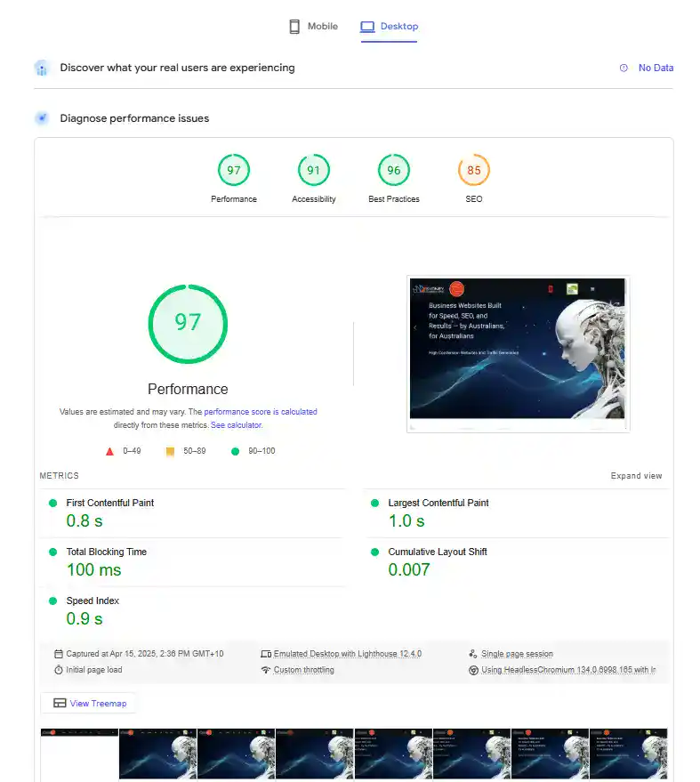Open Using HeadlessChromium 134 details
This screenshot has width=700, height=782.
[568, 670]
